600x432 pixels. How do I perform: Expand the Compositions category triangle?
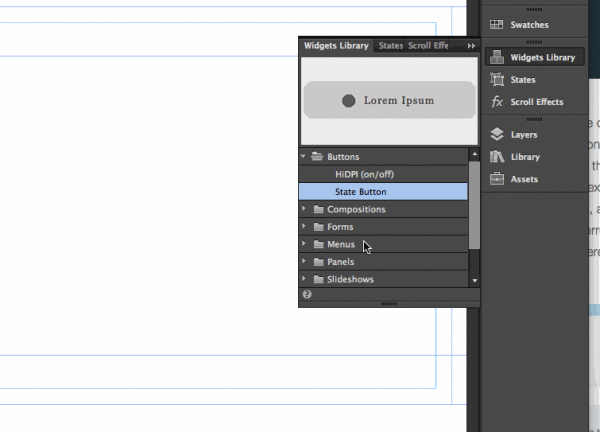[x=304, y=209]
